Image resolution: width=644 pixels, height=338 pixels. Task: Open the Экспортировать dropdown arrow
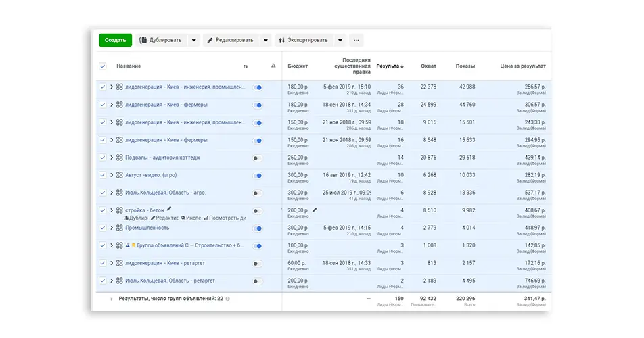[340, 40]
